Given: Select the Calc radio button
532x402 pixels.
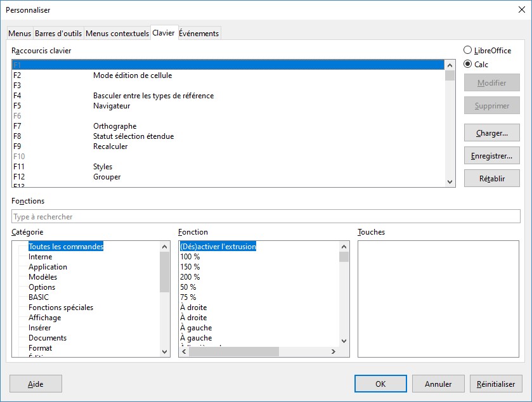Looking at the screenshot, I should pyautogui.click(x=468, y=64).
